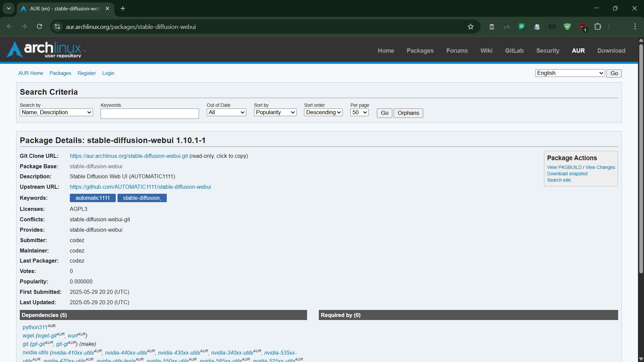This screenshot has width=644, height=362.
Task: Open the python311 dependency link
Action: coord(35,327)
